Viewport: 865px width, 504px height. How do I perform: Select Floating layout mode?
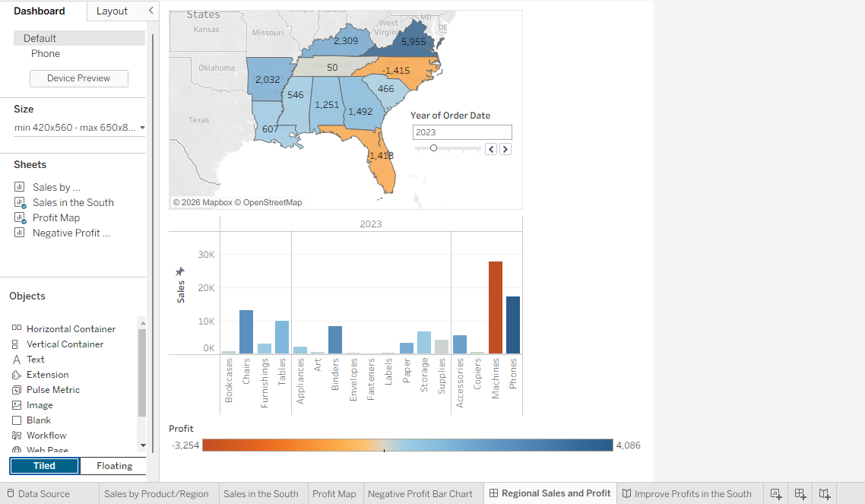point(114,466)
